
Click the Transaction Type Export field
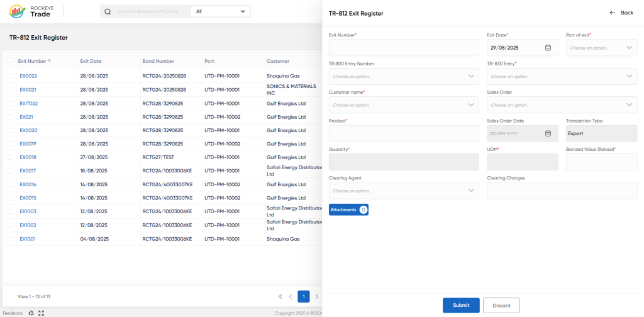pyautogui.click(x=602, y=133)
